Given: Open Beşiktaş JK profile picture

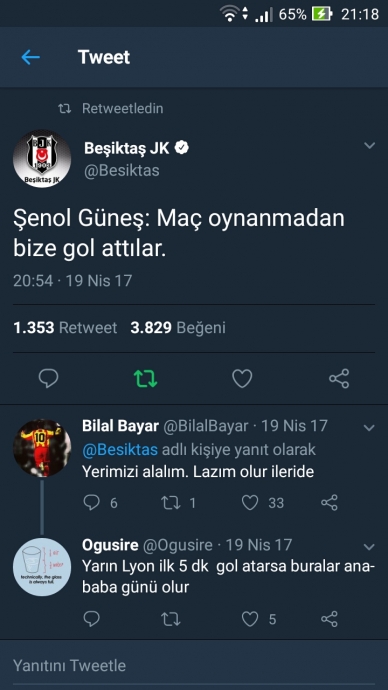Looking at the screenshot, I should tap(42, 158).
